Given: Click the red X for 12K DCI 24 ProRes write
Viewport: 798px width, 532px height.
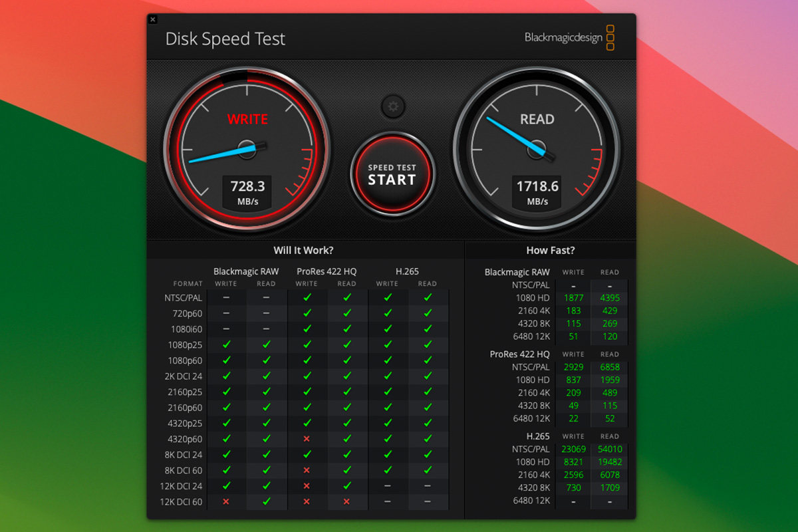Looking at the screenshot, I should pos(307,485).
